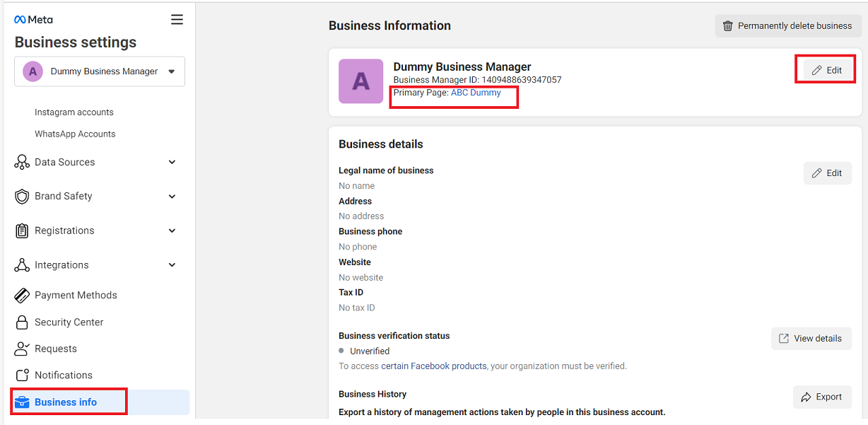Click the Integrations triangle-nodes icon
Screen dimensions: 868x425
point(22,265)
